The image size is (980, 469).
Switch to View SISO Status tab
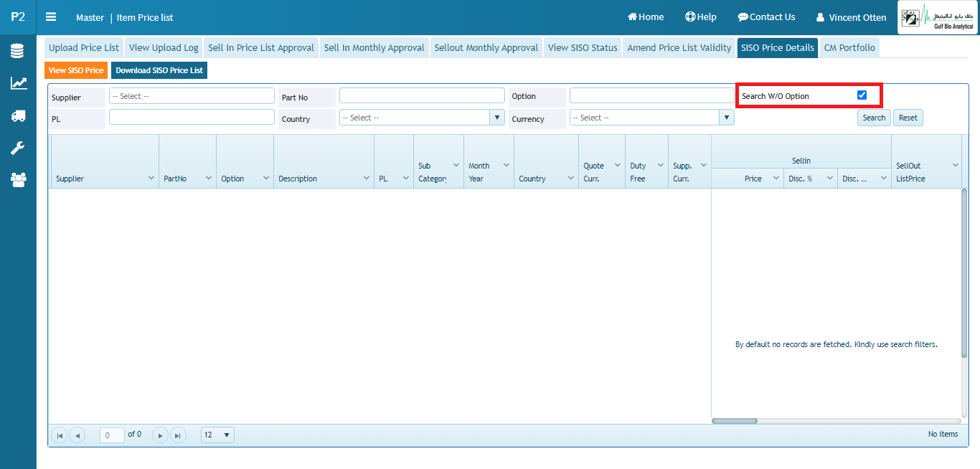click(583, 47)
